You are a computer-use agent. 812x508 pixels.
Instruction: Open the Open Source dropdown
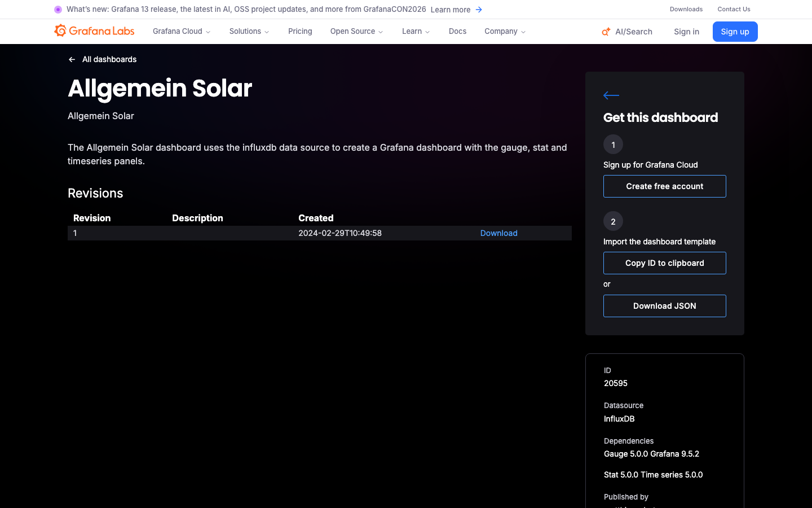tap(357, 32)
